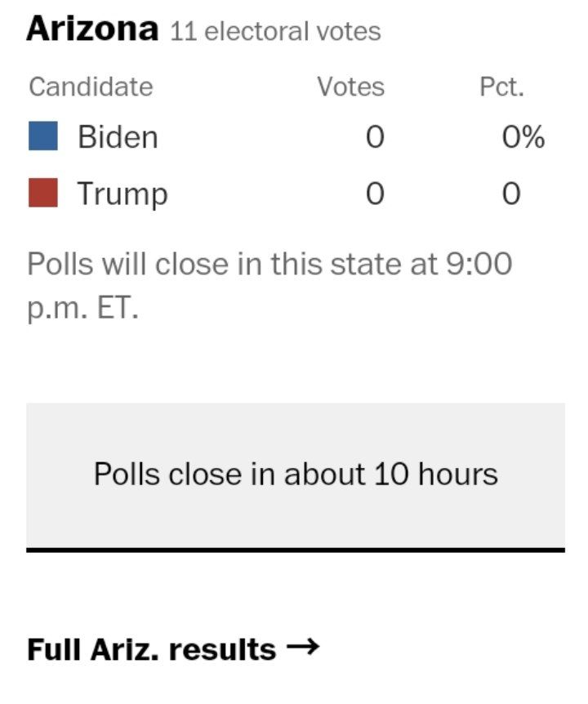Image resolution: width=588 pixels, height=704 pixels.
Task: Click the Arizona state heading
Action: tap(92, 29)
